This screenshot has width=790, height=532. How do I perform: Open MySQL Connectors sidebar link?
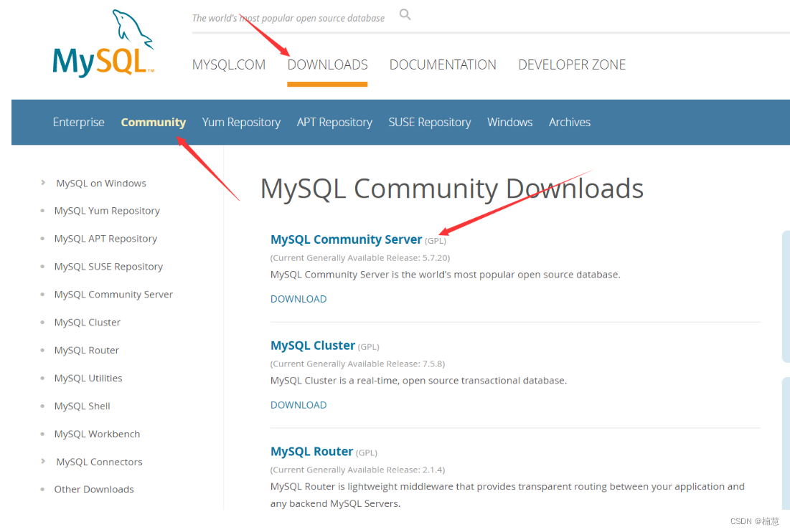[99, 462]
